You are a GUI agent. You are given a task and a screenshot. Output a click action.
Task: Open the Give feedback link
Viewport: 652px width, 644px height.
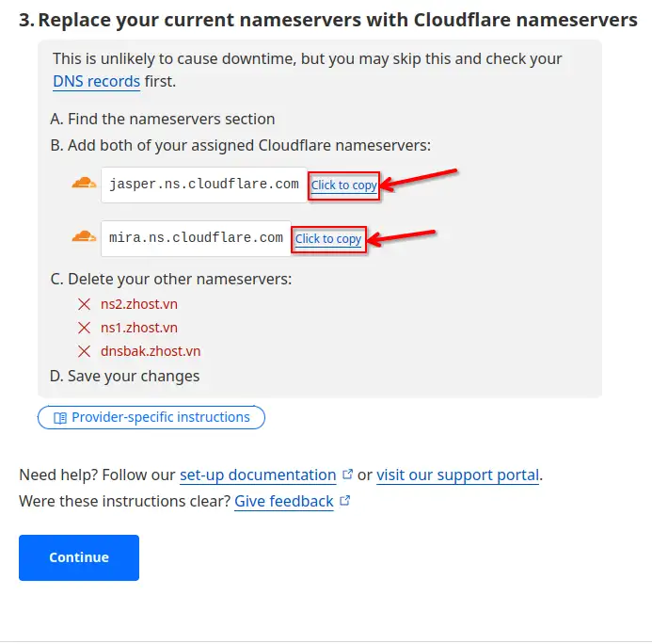tap(284, 502)
